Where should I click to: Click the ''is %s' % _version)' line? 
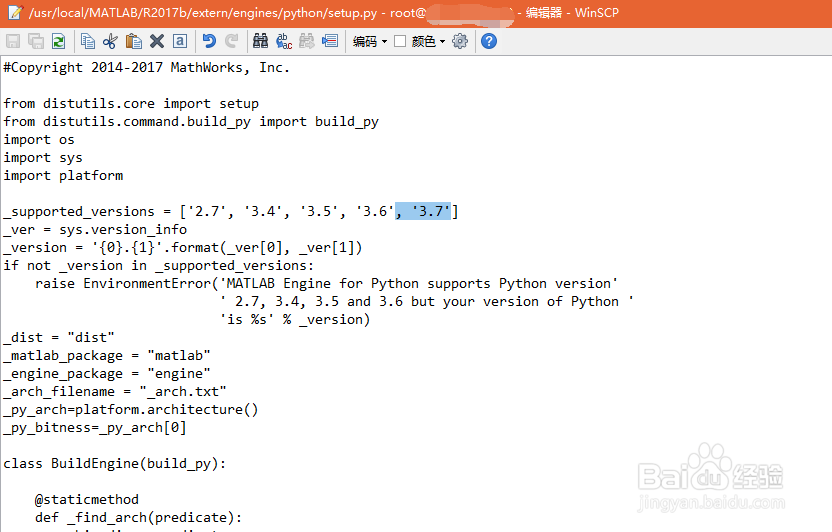(x=295, y=320)
